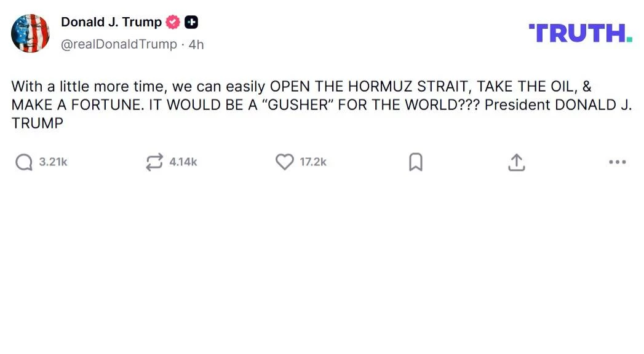ReTruth the post using the arrows icon
The width and height of the screenshot is (644, 354).
click(x=154, y=162)
